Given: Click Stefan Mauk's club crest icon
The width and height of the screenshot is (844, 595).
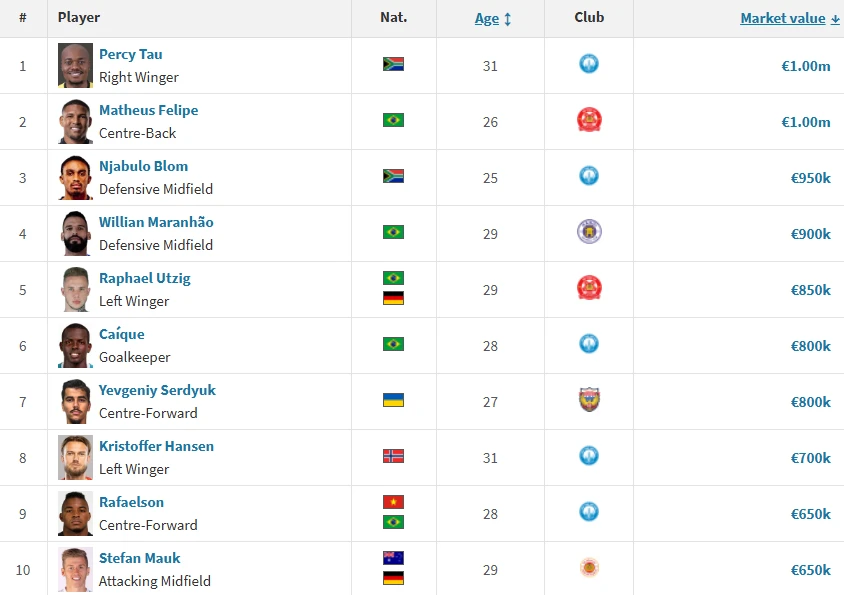Looking at the screenshot, I should click(589, 568).
